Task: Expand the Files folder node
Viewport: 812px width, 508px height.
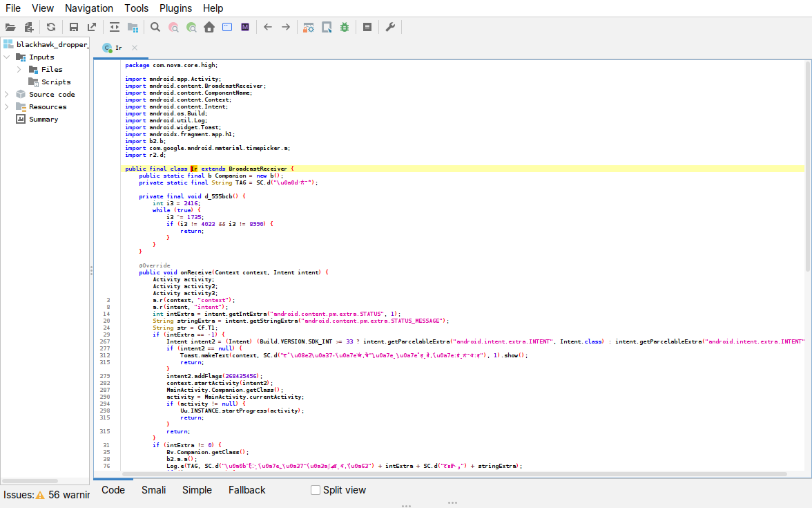Action: pos(19,69)
